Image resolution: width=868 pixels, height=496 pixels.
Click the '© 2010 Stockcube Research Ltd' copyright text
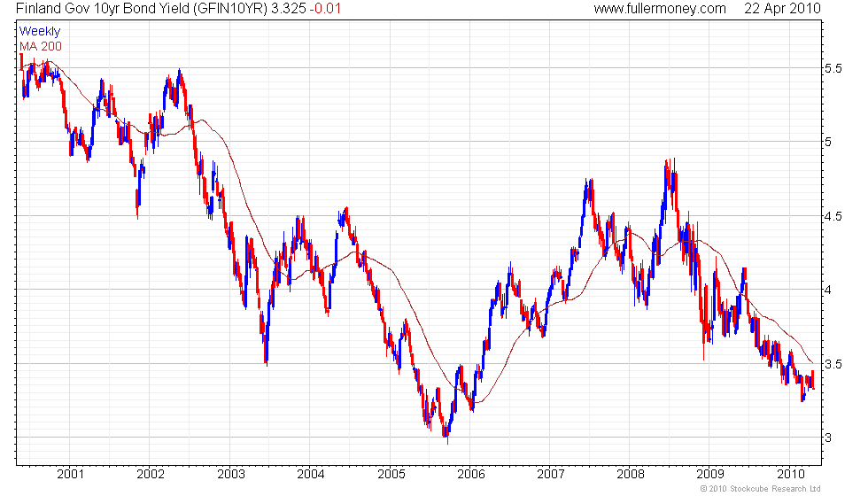coord(760,489)
